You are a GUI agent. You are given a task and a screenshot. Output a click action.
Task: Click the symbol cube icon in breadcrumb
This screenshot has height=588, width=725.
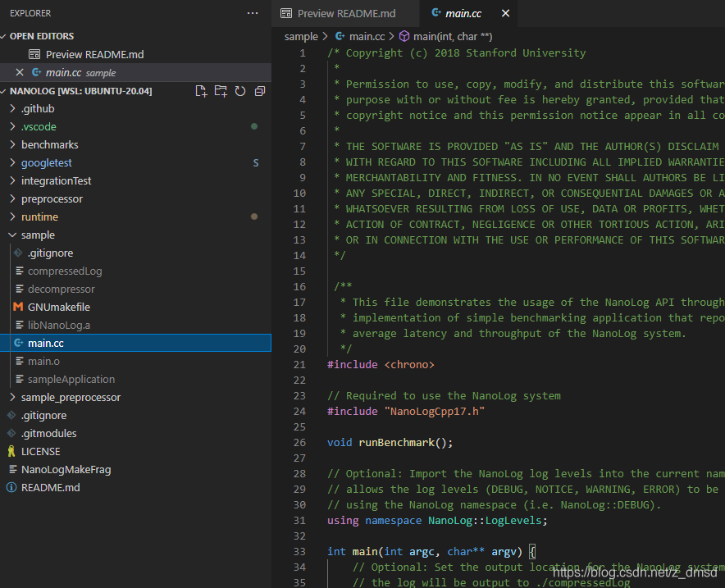point(404,37)
